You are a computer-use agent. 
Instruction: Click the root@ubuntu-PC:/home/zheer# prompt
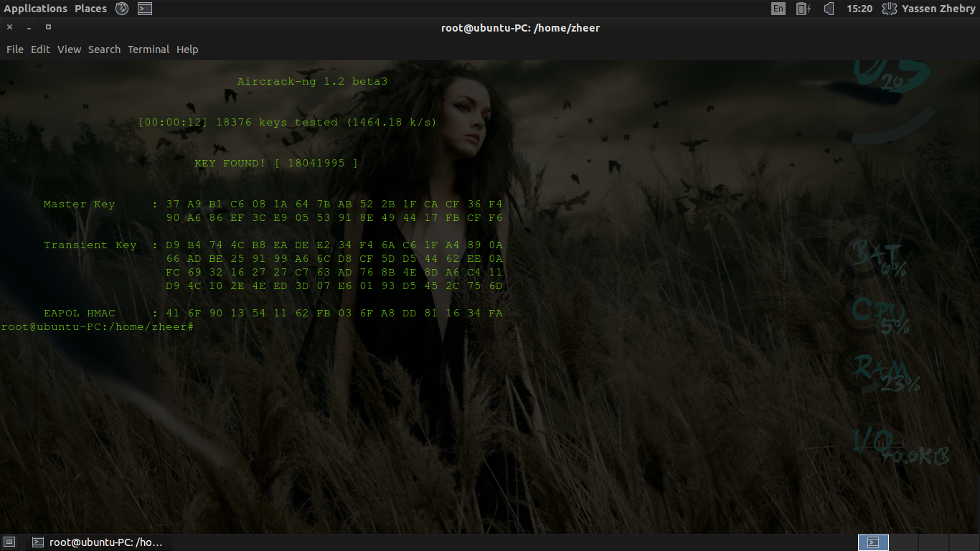pos(98,327)
